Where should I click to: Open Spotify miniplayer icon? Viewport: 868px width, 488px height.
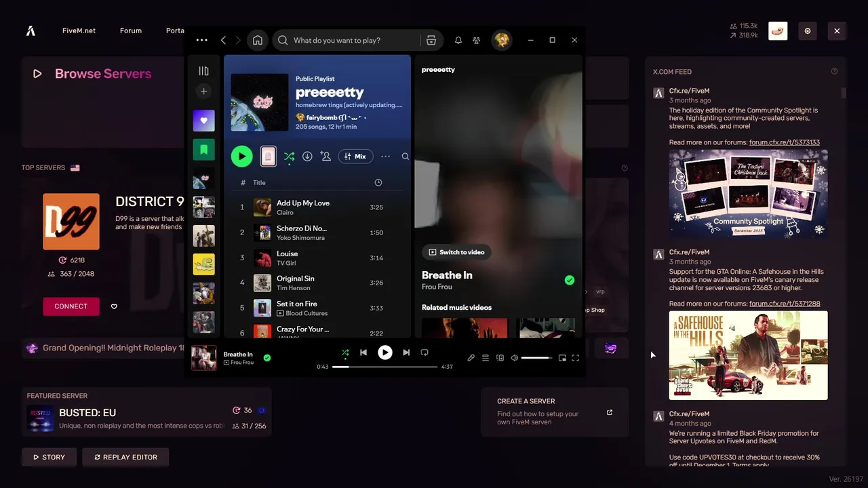click(x=562, y=358)
